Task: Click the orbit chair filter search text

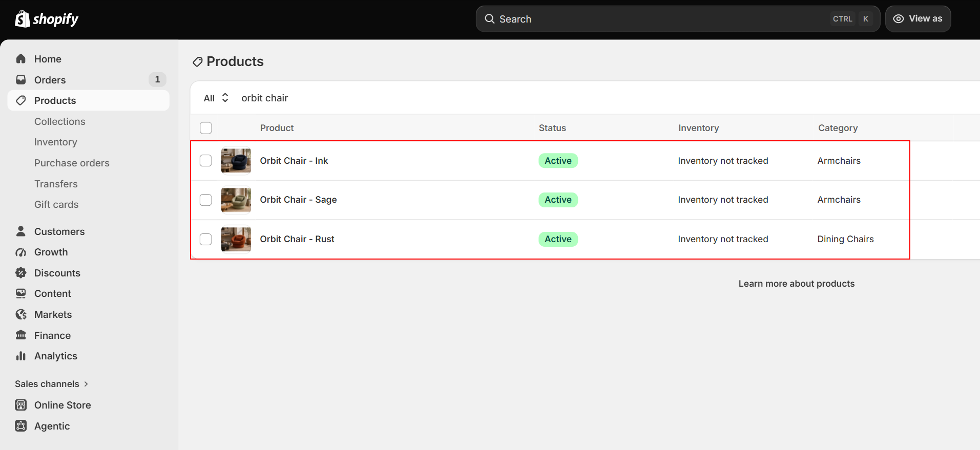Action: [265, 98]
